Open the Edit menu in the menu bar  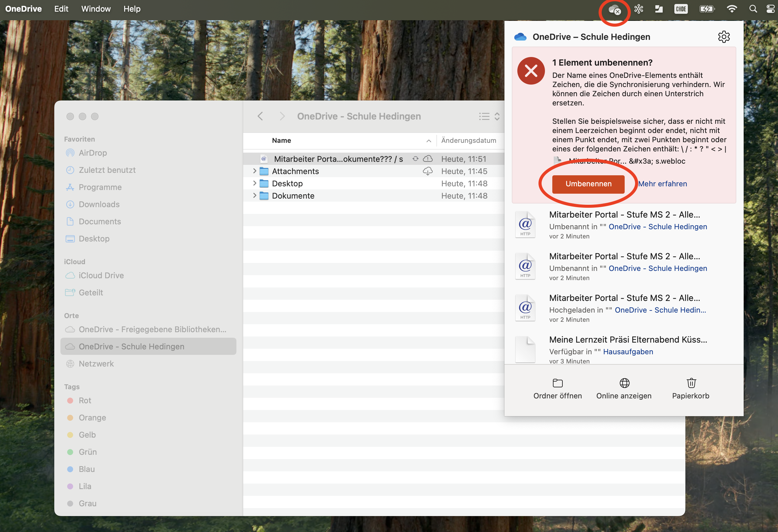pos(61,9)
